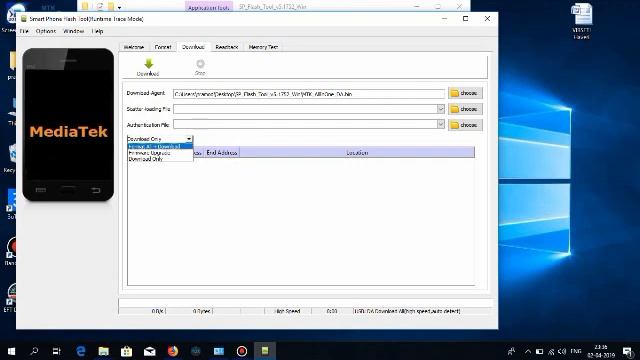640x360 pixels.
Task: Click the SP Flash Tool taskbar icon
Action: (x=265, y=351)
